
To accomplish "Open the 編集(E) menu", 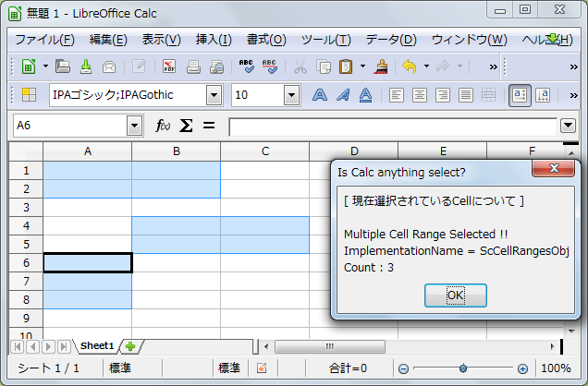I will coord(108,40).
